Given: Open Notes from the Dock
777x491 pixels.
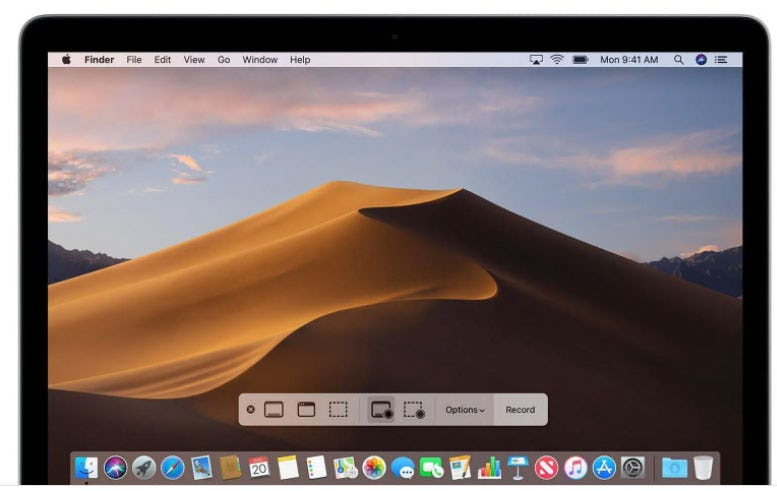Looking at the screenshot, I should click(x=288, y=467).
